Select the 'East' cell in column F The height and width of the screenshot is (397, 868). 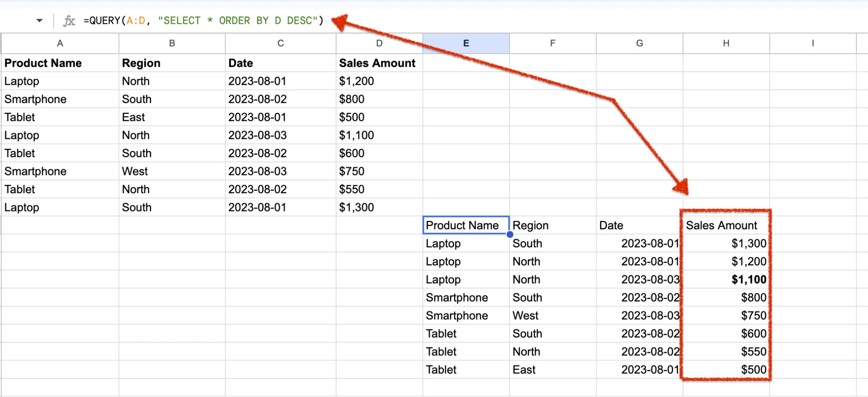click(553, 370)
